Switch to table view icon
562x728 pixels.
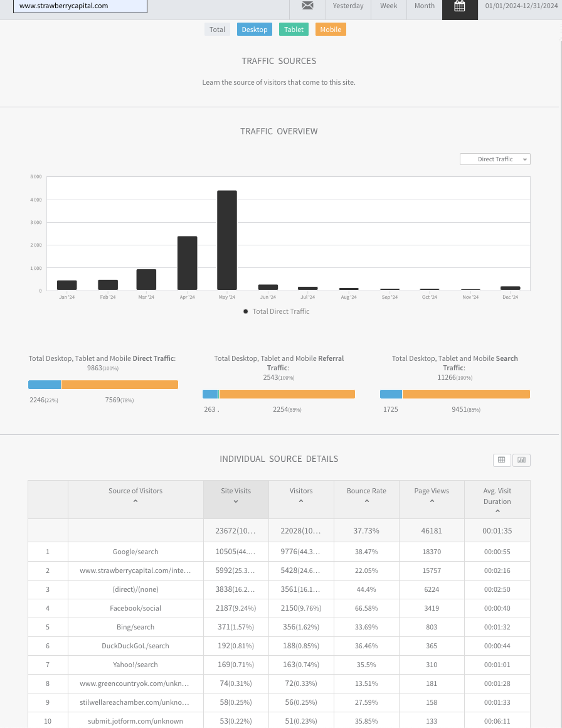[502, 459]
